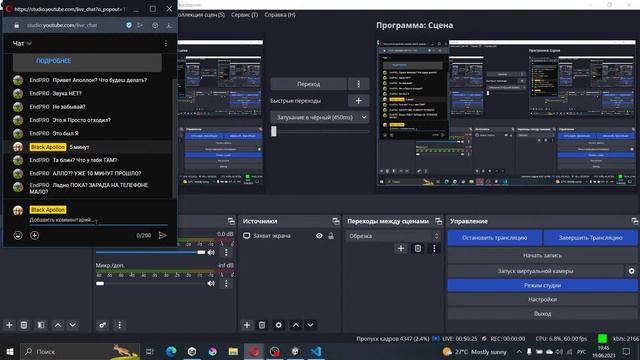Click ПОДРОБНЕЕ link in chat

pyautogui.click(x=53, y=61)
